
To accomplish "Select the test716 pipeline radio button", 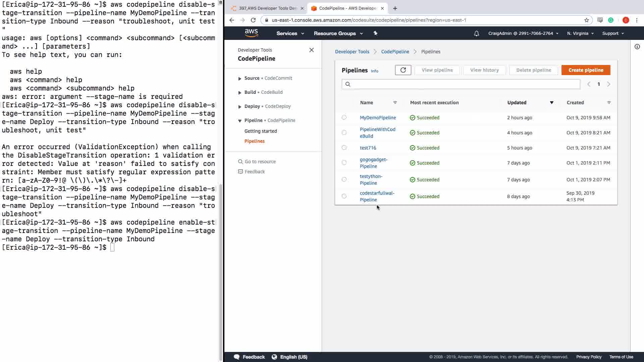I will pos(344,147).
